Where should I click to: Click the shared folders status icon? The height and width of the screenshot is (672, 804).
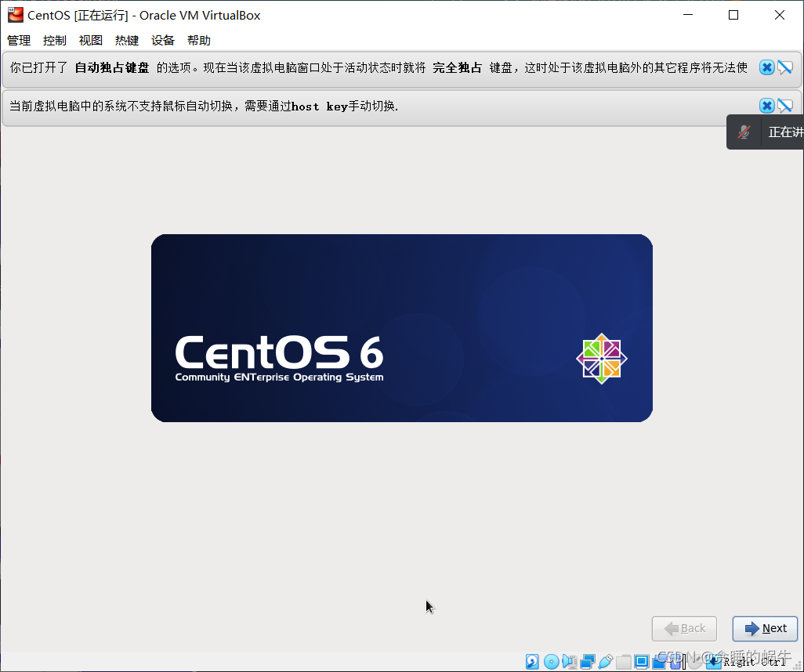tap(624, 662)
